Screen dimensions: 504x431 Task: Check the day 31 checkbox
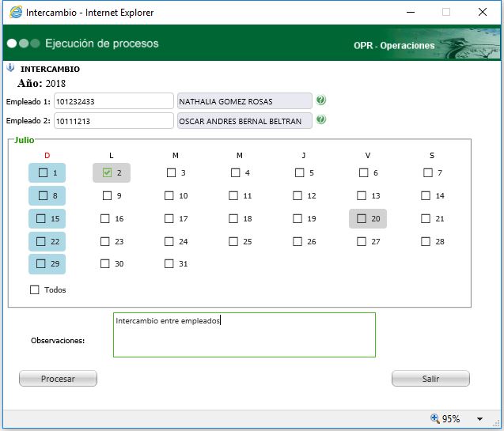click(169, 263)
